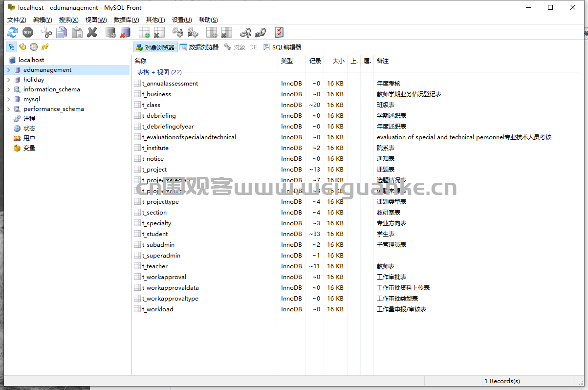Click the t_projecttype table icon
588x390 pixels.
point(137,202)
